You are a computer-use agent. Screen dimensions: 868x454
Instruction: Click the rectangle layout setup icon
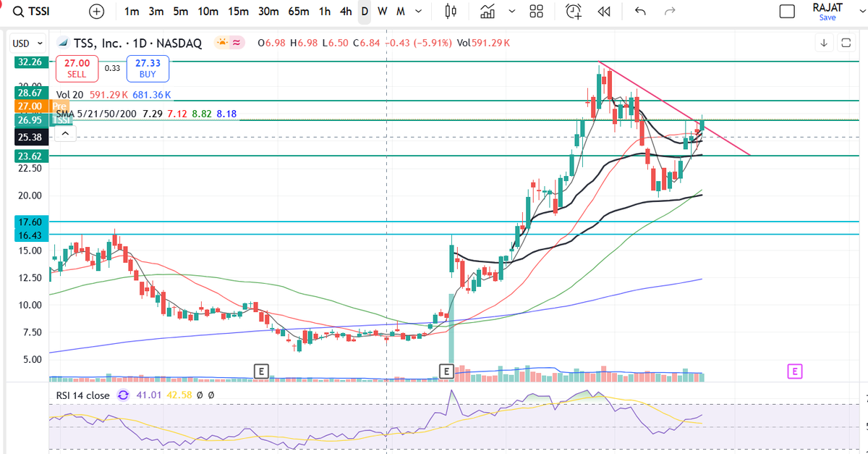[x=786, y=12]
